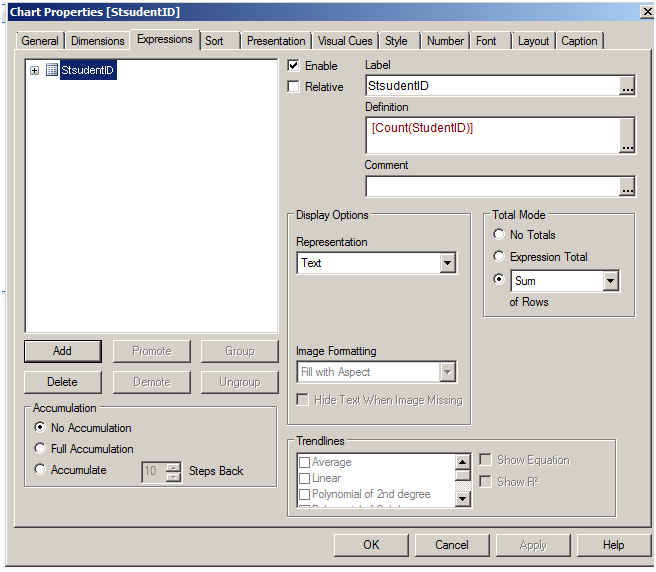Select the Full Accumulation radio option

[40, 449]
